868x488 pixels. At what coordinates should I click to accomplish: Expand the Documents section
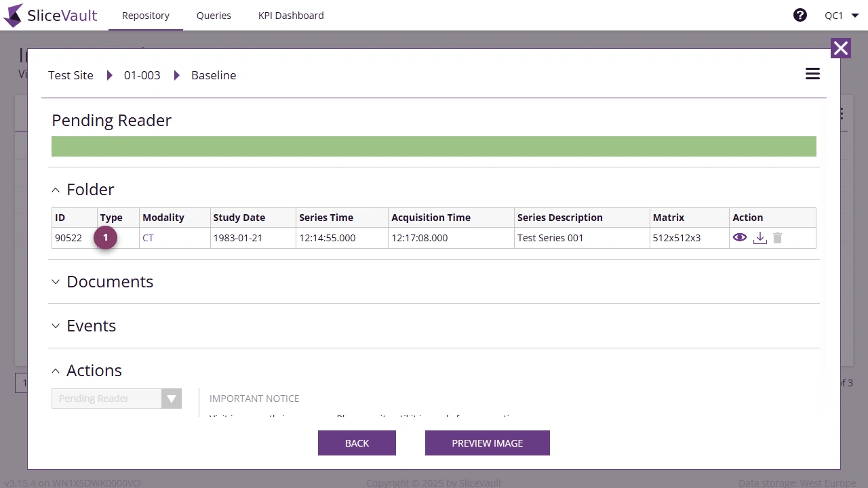point(56,282)
